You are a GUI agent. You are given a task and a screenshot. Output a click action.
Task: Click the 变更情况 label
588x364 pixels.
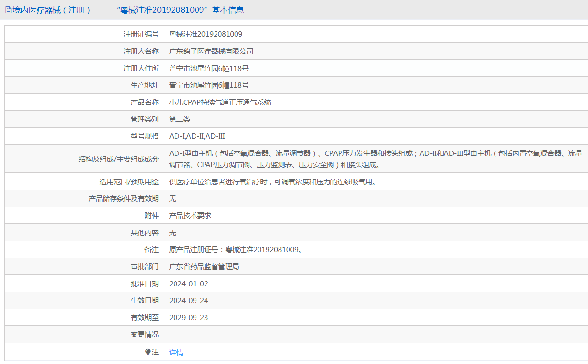[x=144, y=334]
